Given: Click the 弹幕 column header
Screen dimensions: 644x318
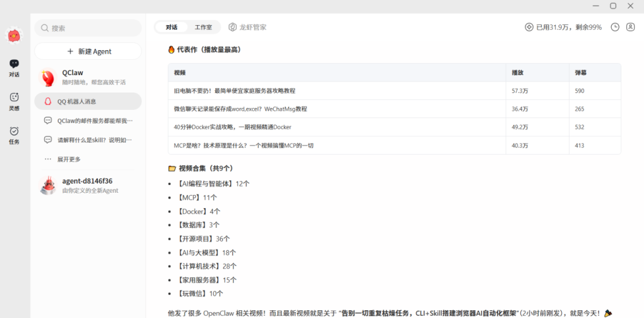Looking at the screenshot, I should tap(581, 73).
